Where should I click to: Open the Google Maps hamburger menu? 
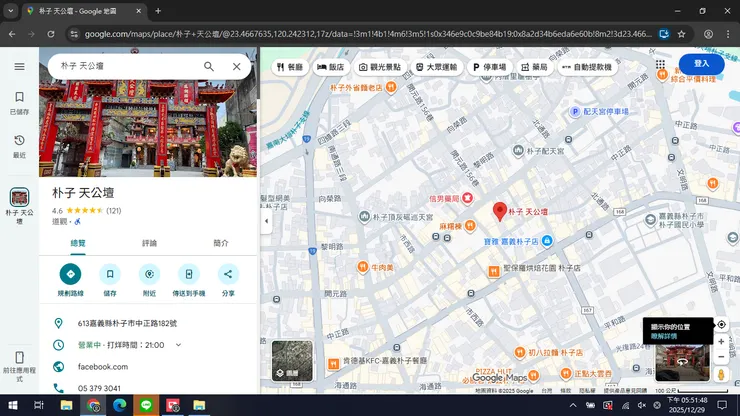coord(19,67)
